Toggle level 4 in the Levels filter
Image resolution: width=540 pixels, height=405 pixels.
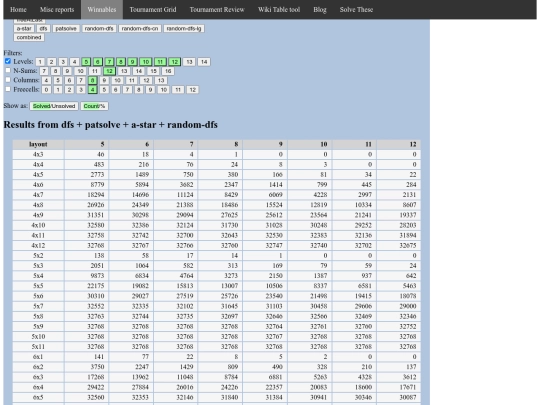tap(74, 62)
